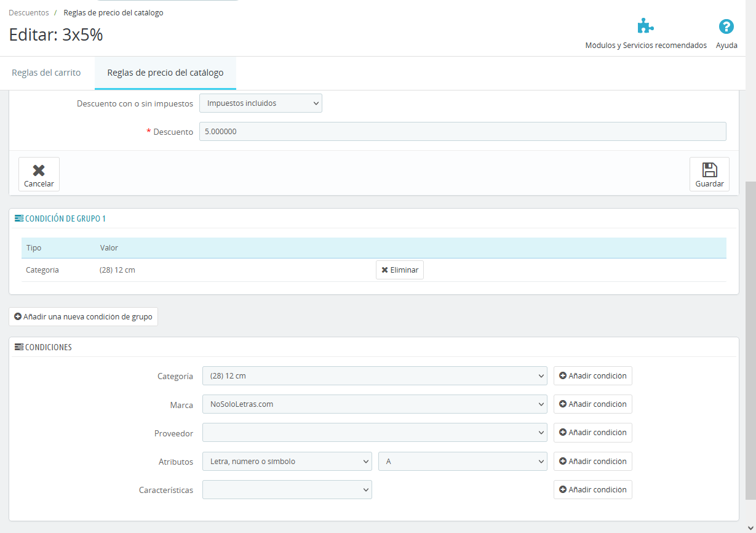
Task: Add a new group condition
Action: tap(83, 317)
